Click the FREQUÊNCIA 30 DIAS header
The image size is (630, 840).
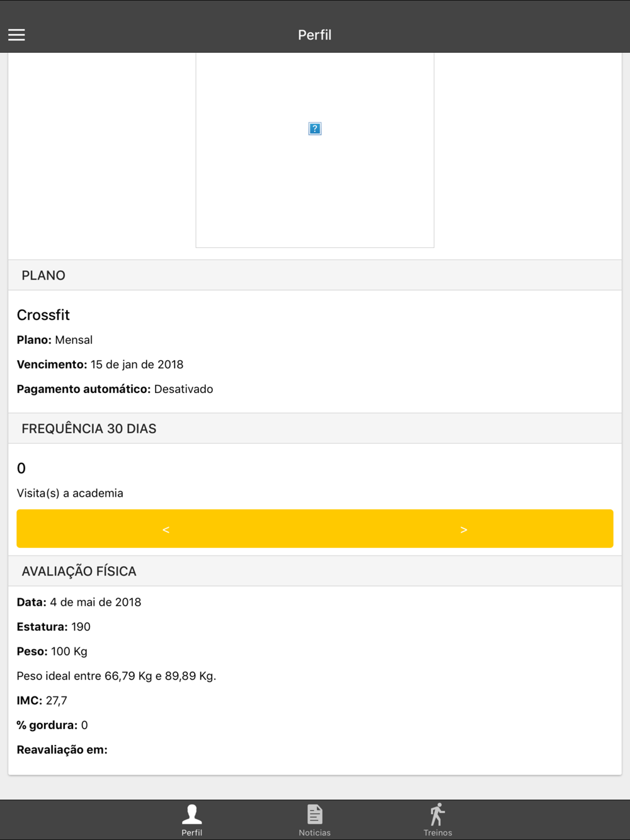point(89,429)
